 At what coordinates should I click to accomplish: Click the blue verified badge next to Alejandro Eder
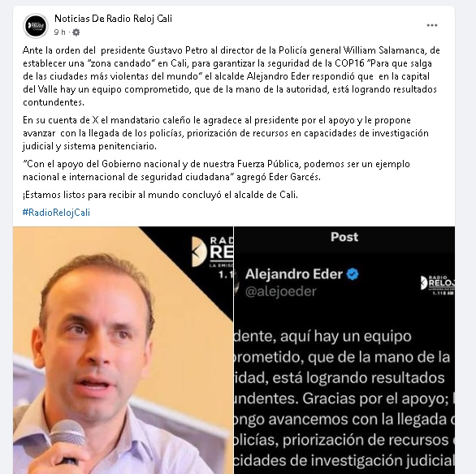[353, 274]
